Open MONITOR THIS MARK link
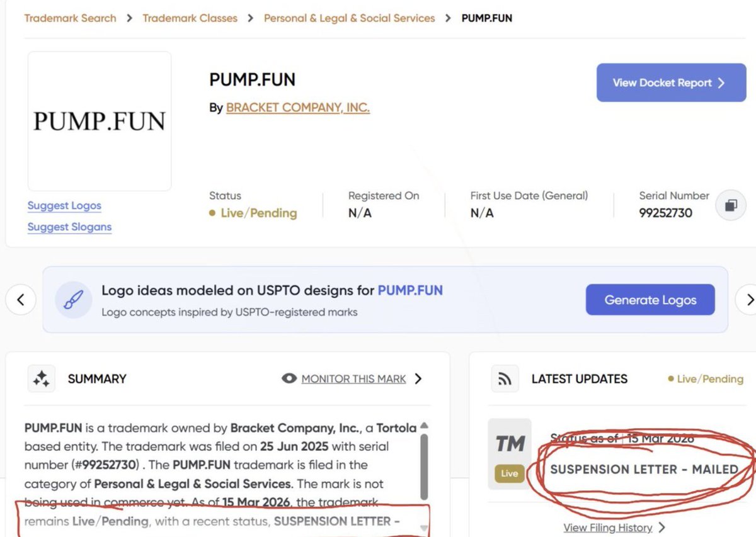The image size is (756, 537). point(353,379)
